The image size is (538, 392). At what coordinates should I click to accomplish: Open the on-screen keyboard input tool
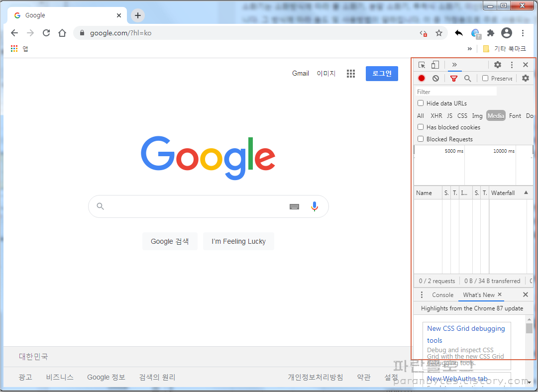coord(295,206)
